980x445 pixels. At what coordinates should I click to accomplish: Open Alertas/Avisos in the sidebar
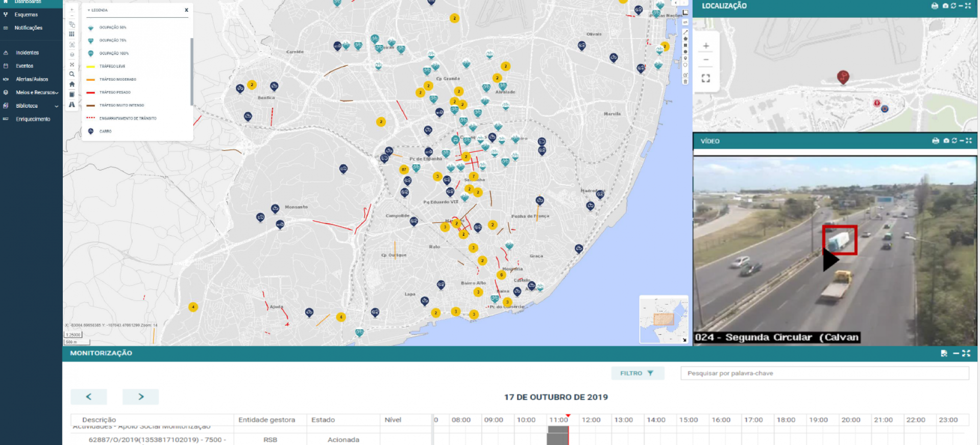tap(32, 79)
